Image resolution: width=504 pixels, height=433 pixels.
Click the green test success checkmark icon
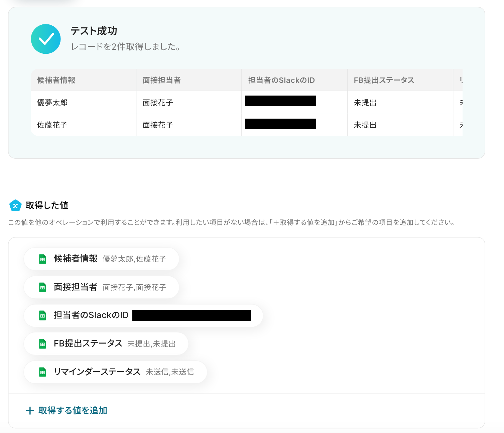pyautogui.click(x=46, y=39)
